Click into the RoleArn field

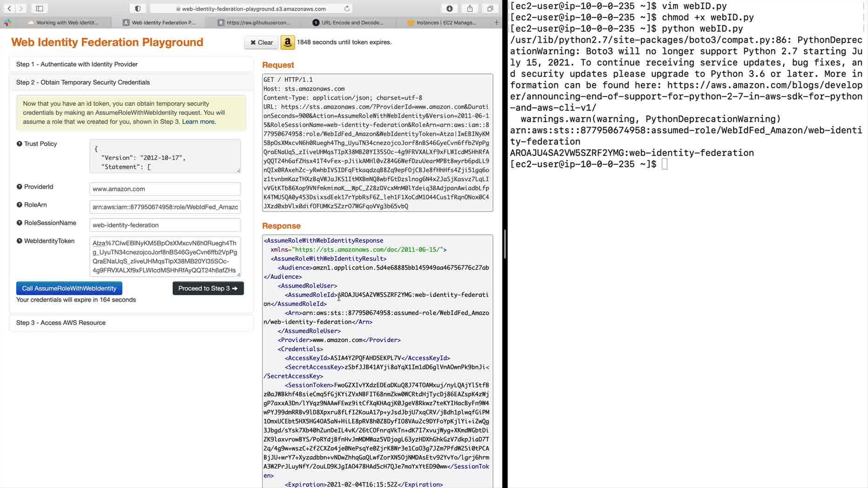(x=165, y=207)
